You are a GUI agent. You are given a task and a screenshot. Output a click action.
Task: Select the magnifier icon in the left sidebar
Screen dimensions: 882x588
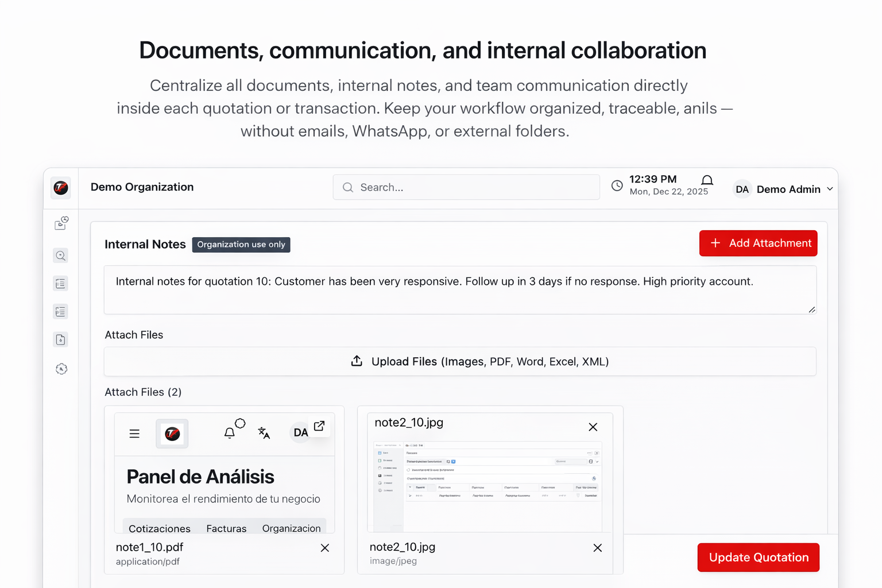point(61,256)
